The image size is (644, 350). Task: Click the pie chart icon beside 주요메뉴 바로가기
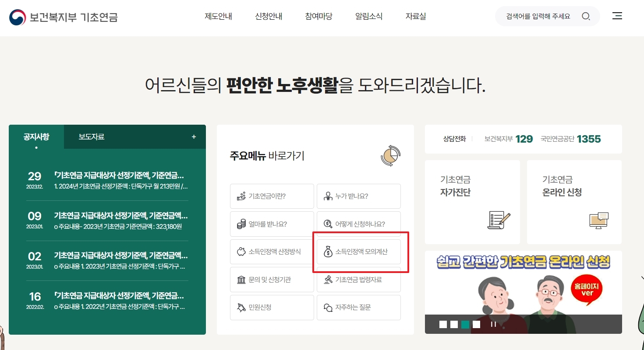point(390,156)
